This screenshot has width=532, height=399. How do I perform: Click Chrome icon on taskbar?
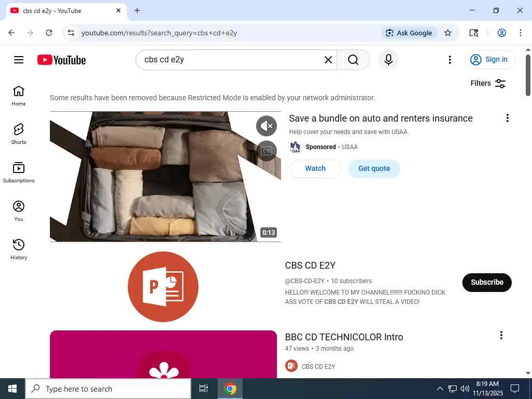(x=230, y=389)
